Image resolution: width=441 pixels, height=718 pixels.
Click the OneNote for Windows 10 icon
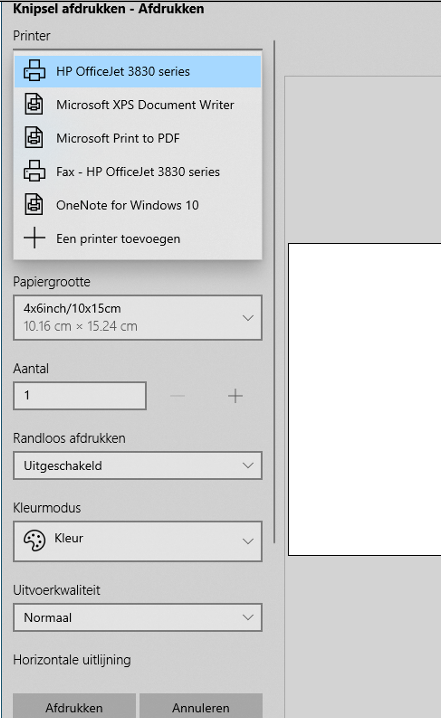coord(34,205)
